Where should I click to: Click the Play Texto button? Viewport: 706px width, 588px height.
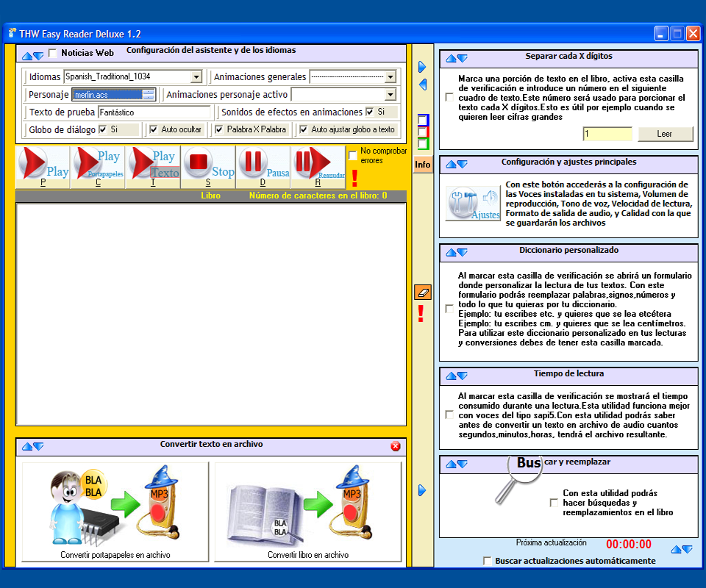(153, 167)
